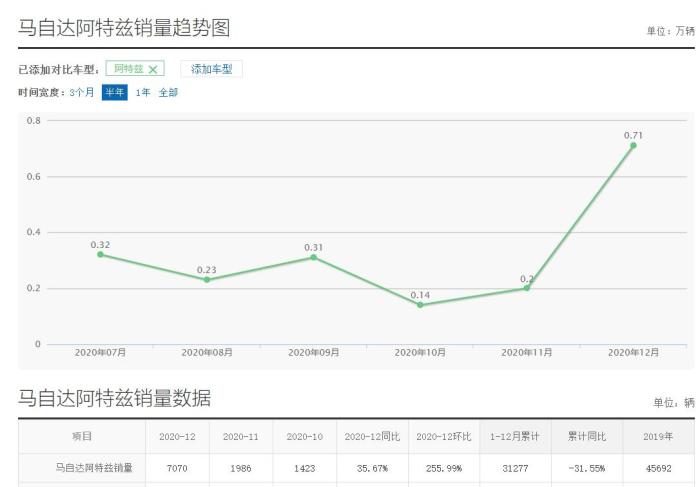Image resolution: width=700 pixels, height=487 pixels.
Task: Click the 2020年08月 axis label
Action: pyautogui.click(x=207, y=353)
